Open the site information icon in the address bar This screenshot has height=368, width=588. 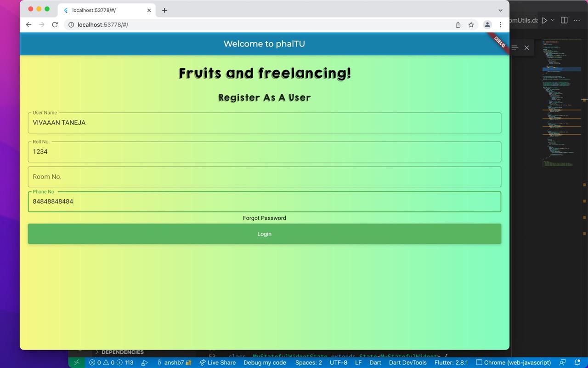tap(71, 25)
